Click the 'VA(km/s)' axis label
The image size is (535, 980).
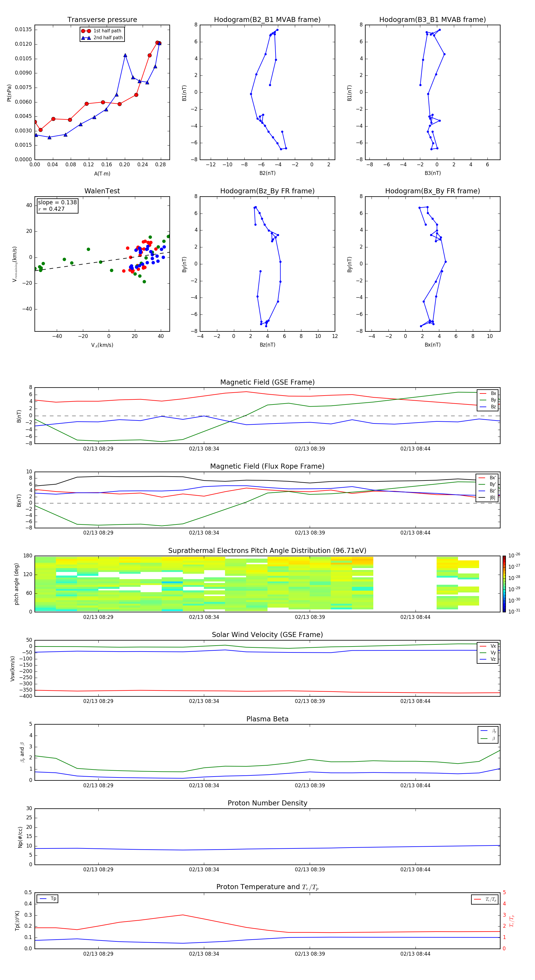pos(102,345)
